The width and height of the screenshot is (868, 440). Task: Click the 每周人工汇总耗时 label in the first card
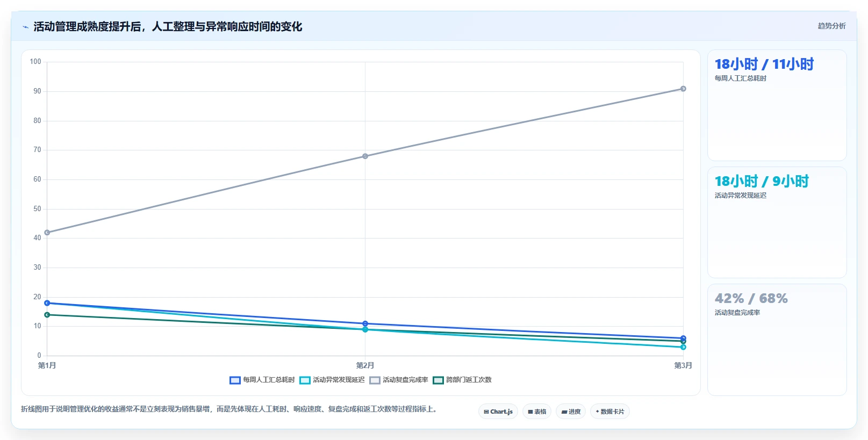click(740, 78)
